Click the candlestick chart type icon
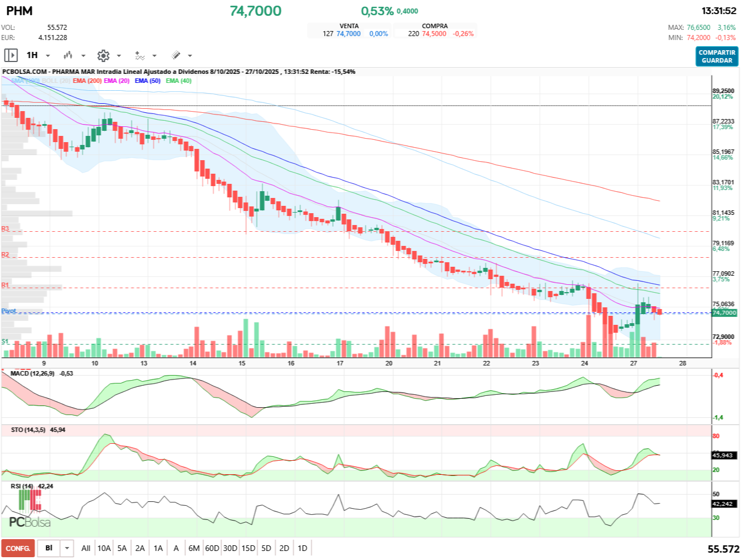 point(68,55)
